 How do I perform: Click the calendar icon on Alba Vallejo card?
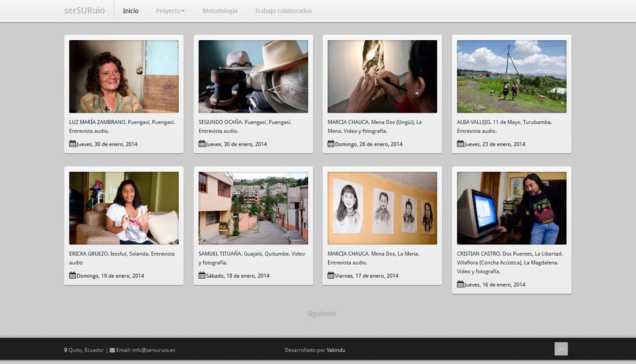point(460,143)
